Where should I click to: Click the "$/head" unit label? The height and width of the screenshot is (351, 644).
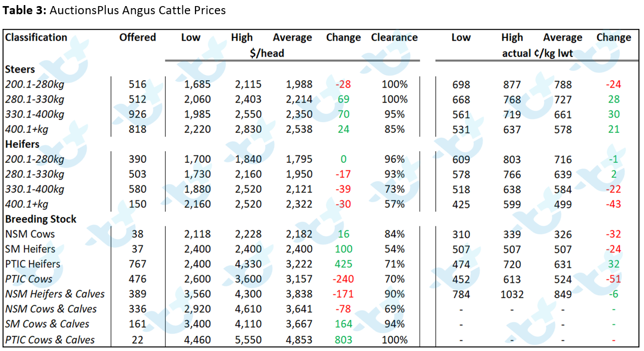(267, 53)
